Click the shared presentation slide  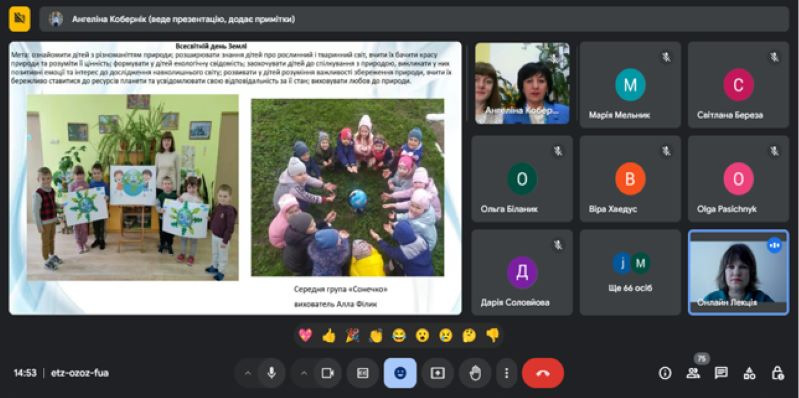[x=235, y=178]
